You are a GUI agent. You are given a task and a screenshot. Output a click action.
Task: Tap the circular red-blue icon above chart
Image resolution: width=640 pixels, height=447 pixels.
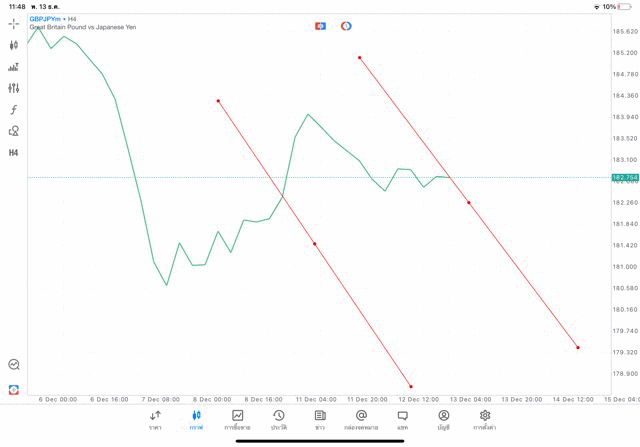pyautogui.click(x=346, y=26)
